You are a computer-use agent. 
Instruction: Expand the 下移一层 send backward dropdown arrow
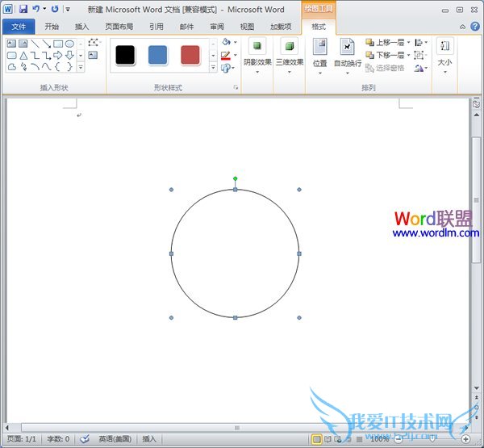coord(408,55)
